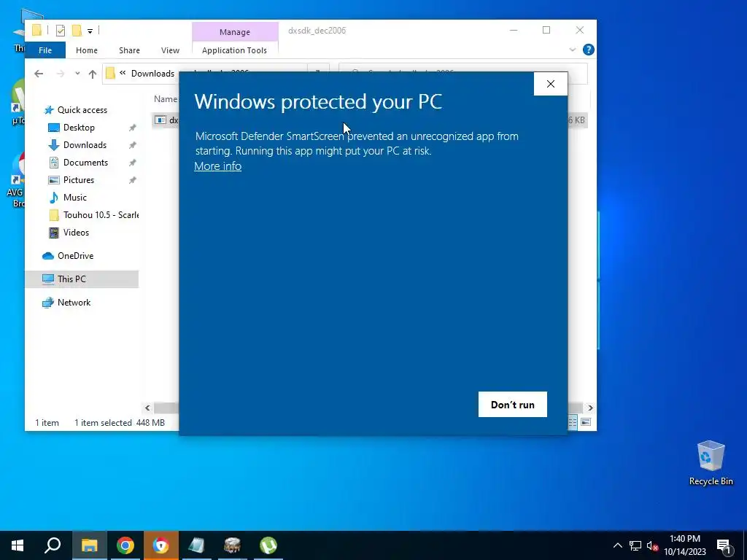Click the horizontal scrollbar left arrow
The height and width of the screenshot is (560, 747).
point(147,408)
